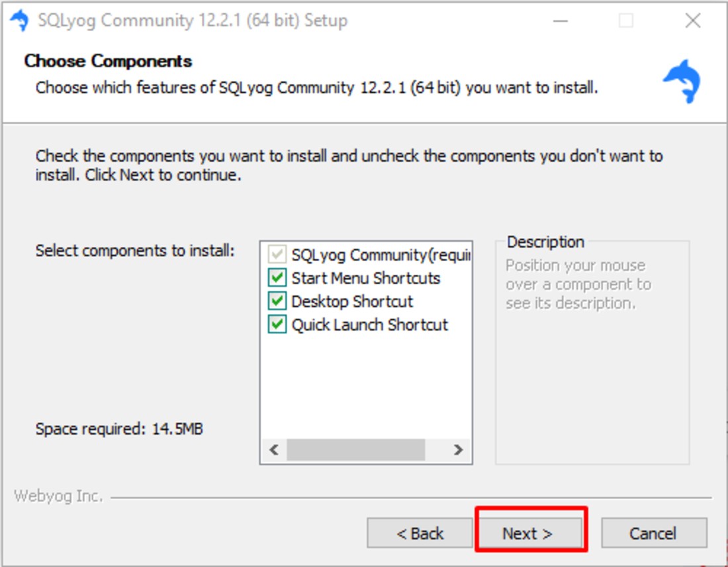Click the Next button to continue

(x=531, y=533)
